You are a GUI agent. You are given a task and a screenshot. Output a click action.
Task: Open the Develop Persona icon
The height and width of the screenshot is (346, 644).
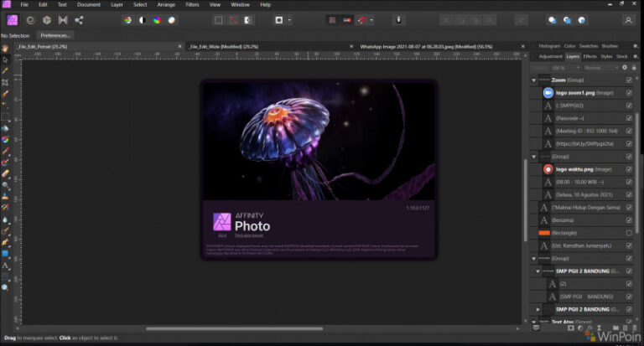click(x=47, y=20)
